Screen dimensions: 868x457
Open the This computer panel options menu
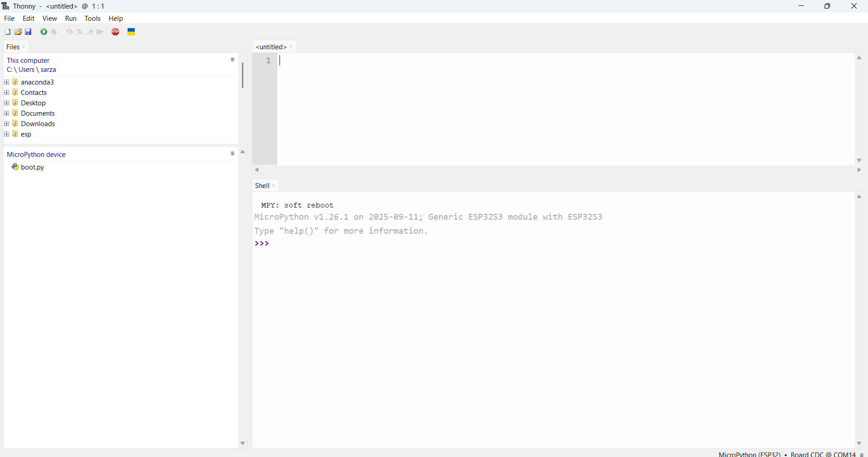[x=232, y=60]
